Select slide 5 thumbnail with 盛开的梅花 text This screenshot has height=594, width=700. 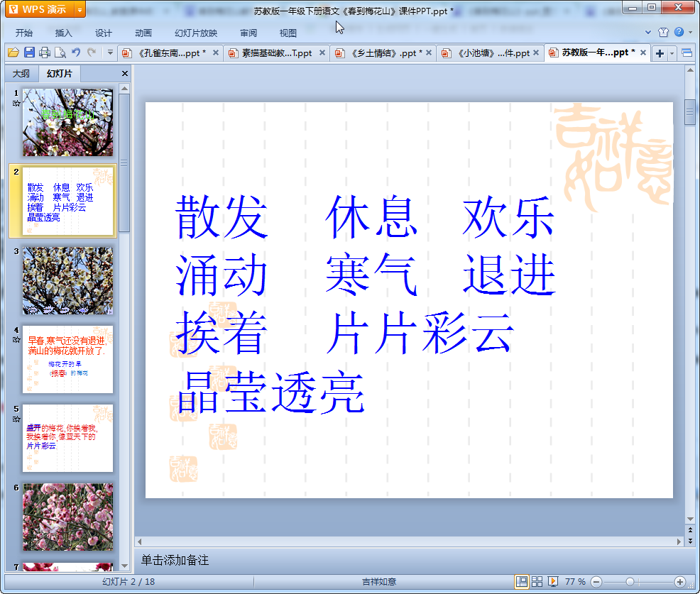click(x=68, y=439)
